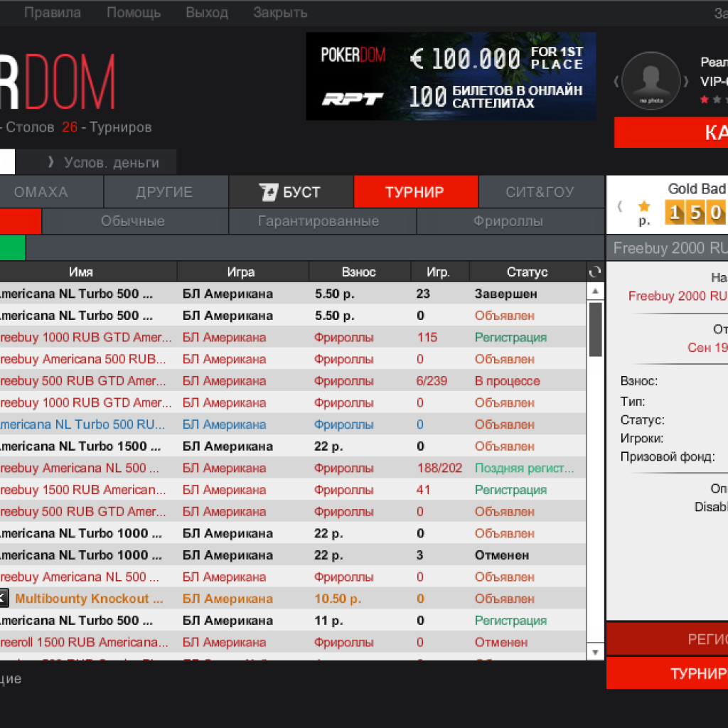
Task: Select the Завершен tournament row
Action: click(293, 294)
